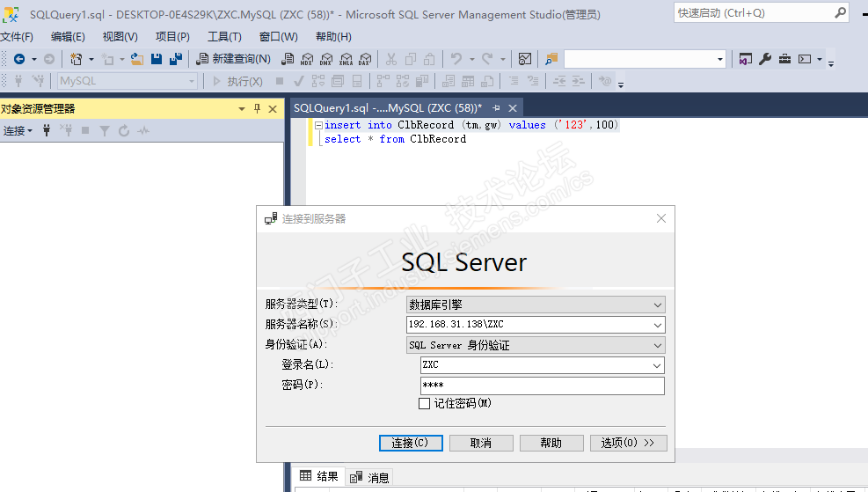Open the 身份验证 authentication dropdown
The height and width of the screenshot is (492, 868).
pyautogui.click(x=657, y=345)
